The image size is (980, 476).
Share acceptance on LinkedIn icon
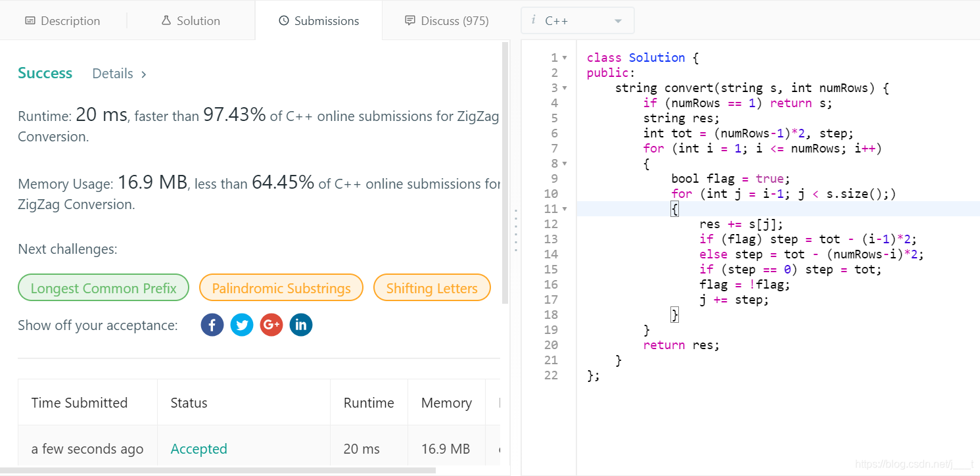(x=301, y=325)
